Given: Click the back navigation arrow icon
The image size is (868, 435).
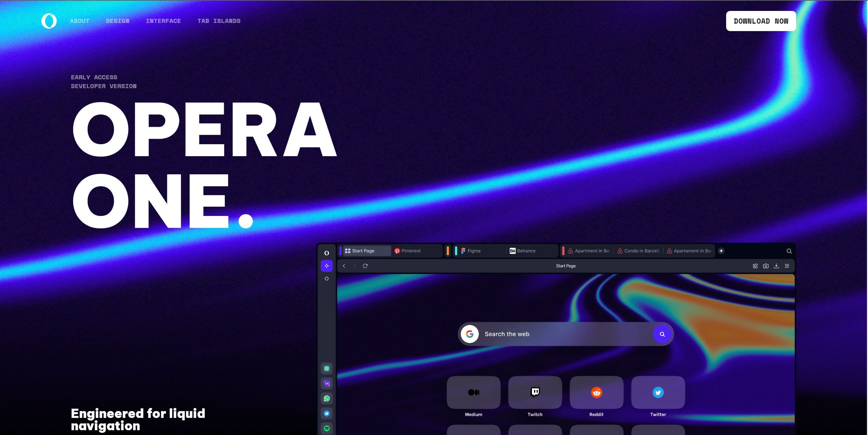Looking at the screenshot, I should [x=344, y=266].
